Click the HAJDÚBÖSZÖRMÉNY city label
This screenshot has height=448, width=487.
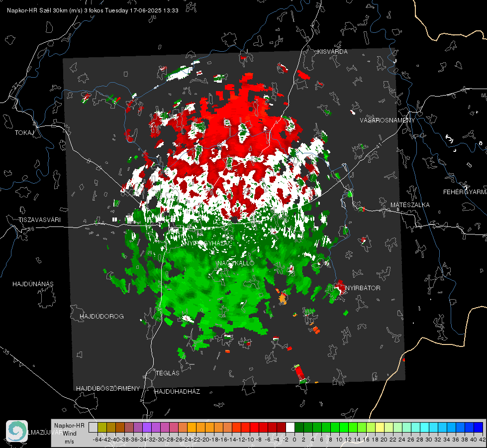tap(108, 389)
